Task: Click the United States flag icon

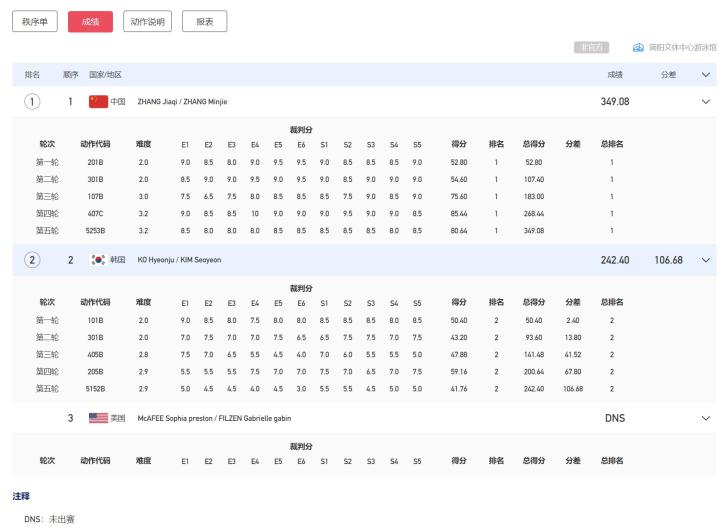Action: tap(98, 418)
